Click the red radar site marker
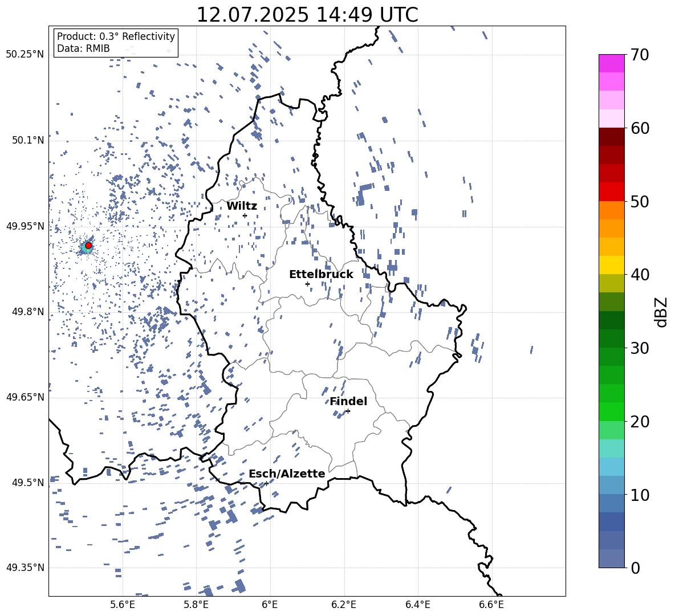Viewport: 675px width, 616px height. [x=88, y=246]
